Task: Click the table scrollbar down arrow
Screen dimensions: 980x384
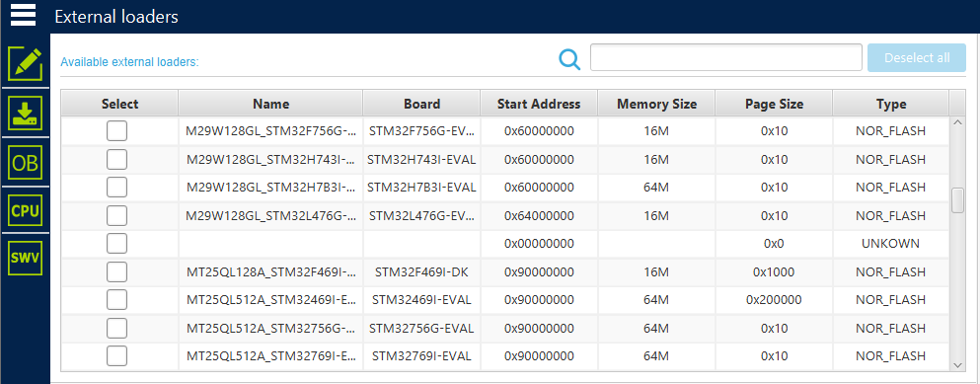Action: pyautogui.click(x=957, y=364)
